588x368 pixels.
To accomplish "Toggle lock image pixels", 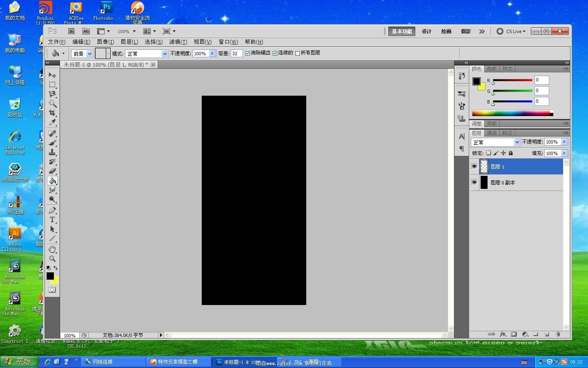I will pos(496,153).
